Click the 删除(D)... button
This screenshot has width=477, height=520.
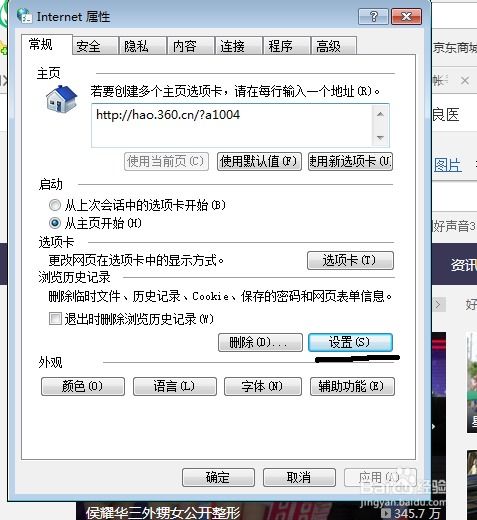click(260, 342)
